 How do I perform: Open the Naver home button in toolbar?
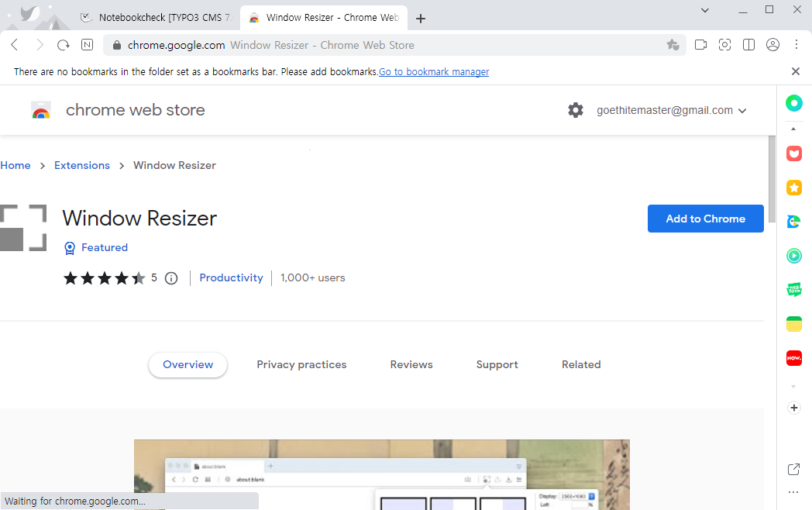click(88, 45)
